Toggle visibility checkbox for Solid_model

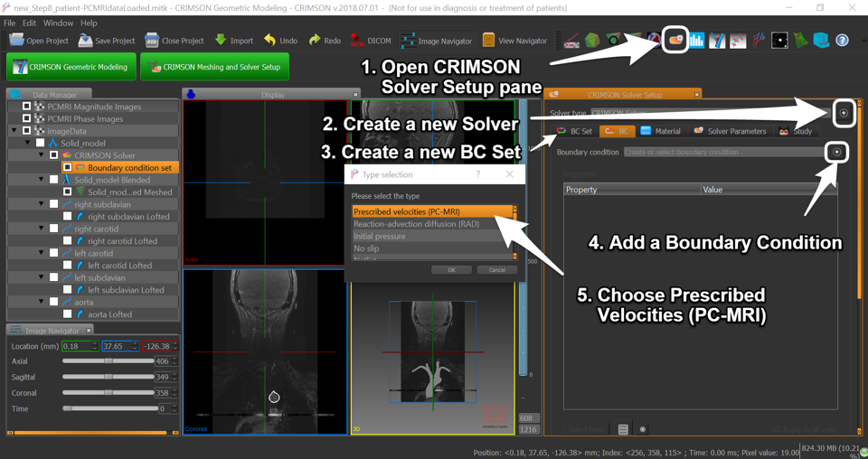tap(40, 143)
